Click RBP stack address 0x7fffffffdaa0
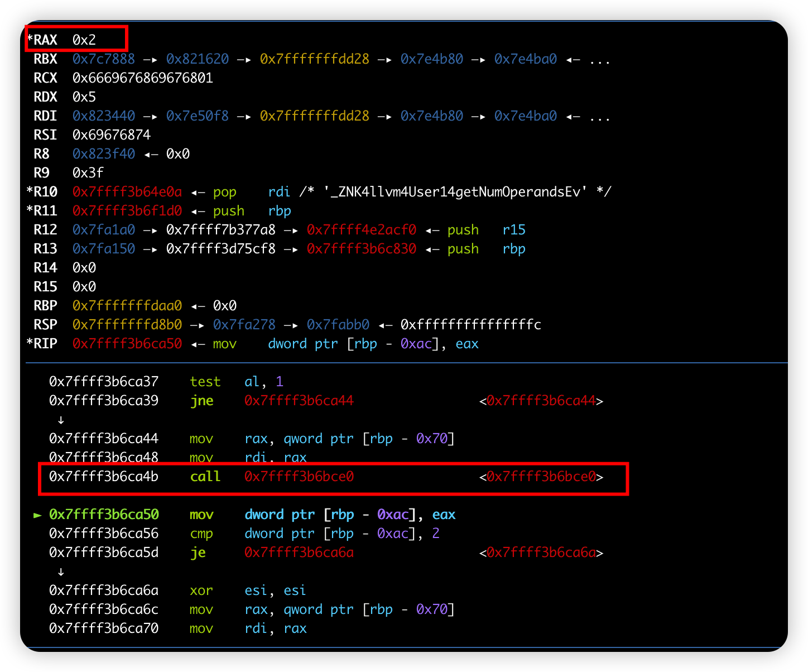Viewport: 808px width, 672px height. [x=127, y=306]
